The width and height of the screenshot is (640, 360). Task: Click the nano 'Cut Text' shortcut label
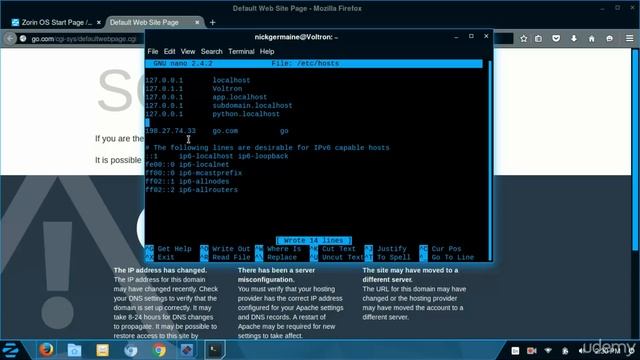click(339, 249)
